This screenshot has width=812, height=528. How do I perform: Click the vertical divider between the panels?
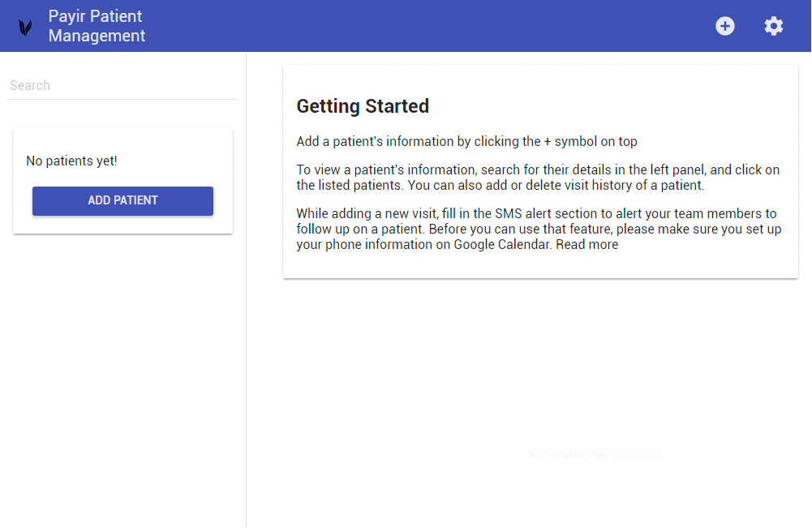[247, 290]
